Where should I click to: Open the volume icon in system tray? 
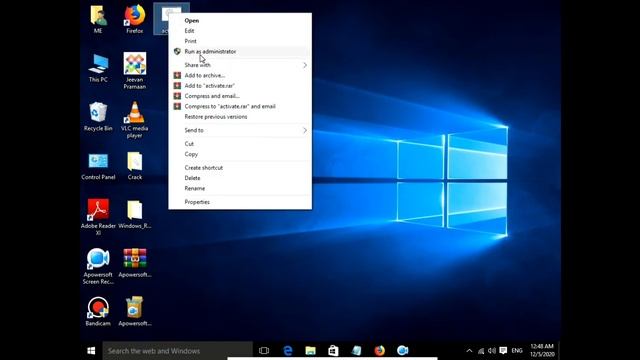tap(492, 351)
